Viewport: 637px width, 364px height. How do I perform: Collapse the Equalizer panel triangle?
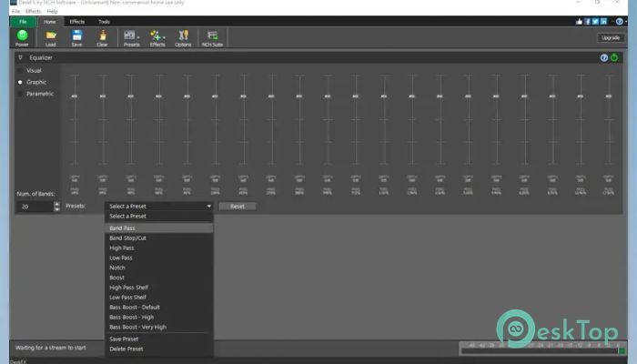(x=20, y=57)
